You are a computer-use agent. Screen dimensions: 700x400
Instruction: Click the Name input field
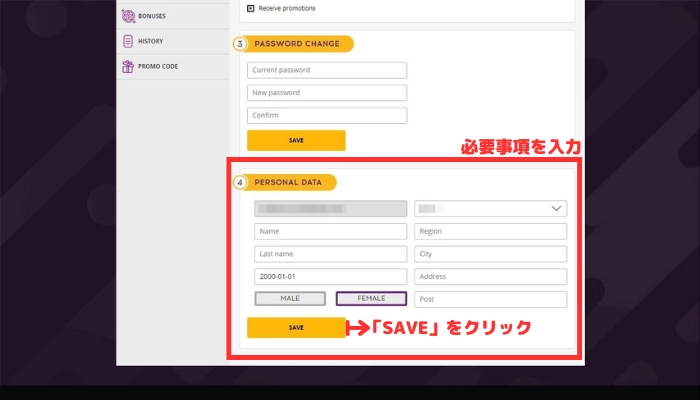point(330,231)
